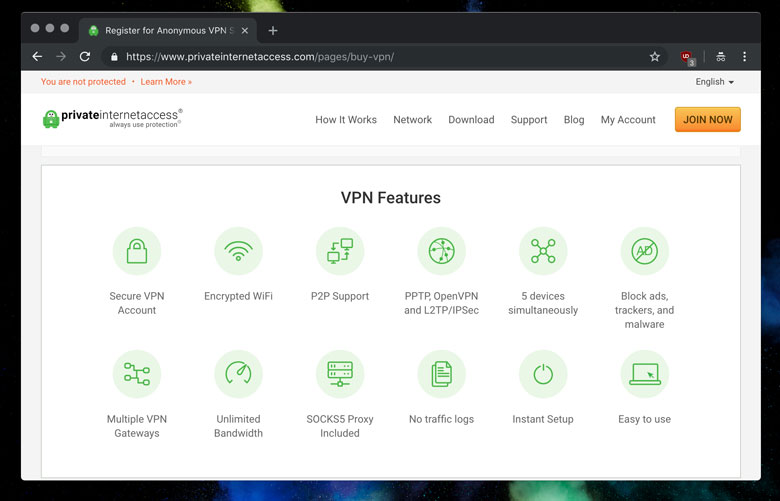Open the uBlock Origin extension icon
Image resolution: width=780 pixels, height=501 pixels.
pyautogui.click(x=687, y=57)
